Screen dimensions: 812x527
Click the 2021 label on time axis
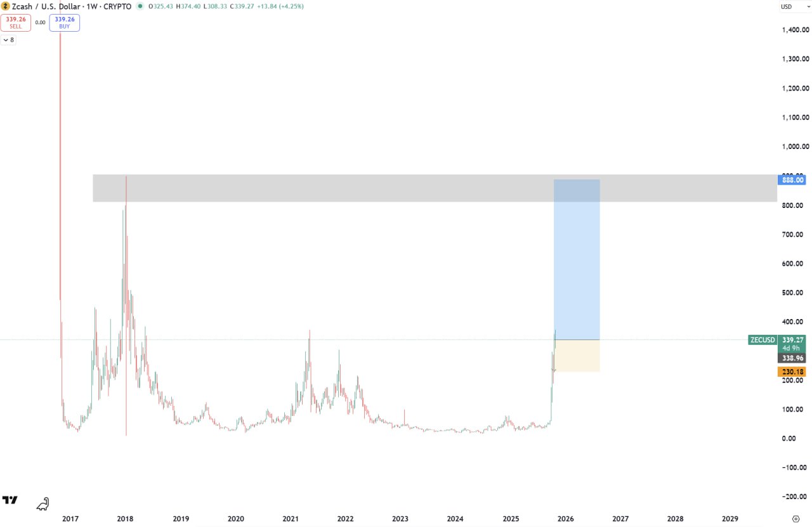291,519
